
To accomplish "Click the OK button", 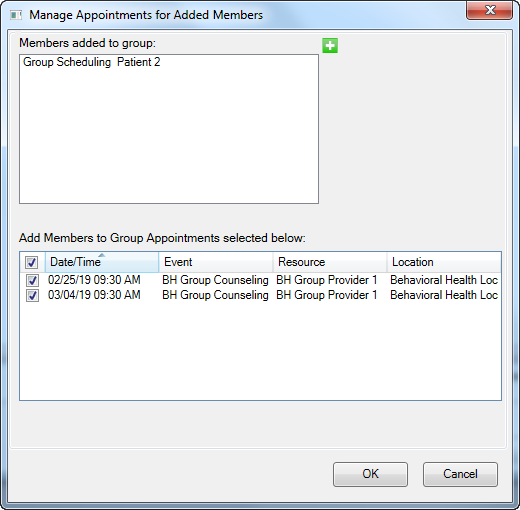I will tap(370, 474).
